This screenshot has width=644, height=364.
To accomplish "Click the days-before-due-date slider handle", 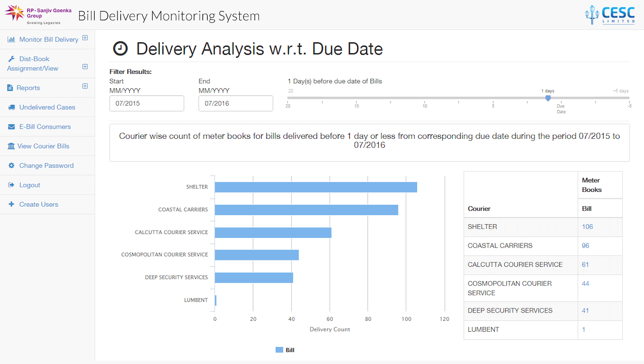I will point(548,98).
